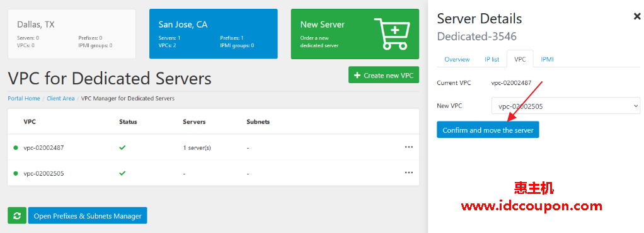Viewport: 644px width, 233px height.
Task: Select the San Jose, CA location card
Action: pos(213,34)
